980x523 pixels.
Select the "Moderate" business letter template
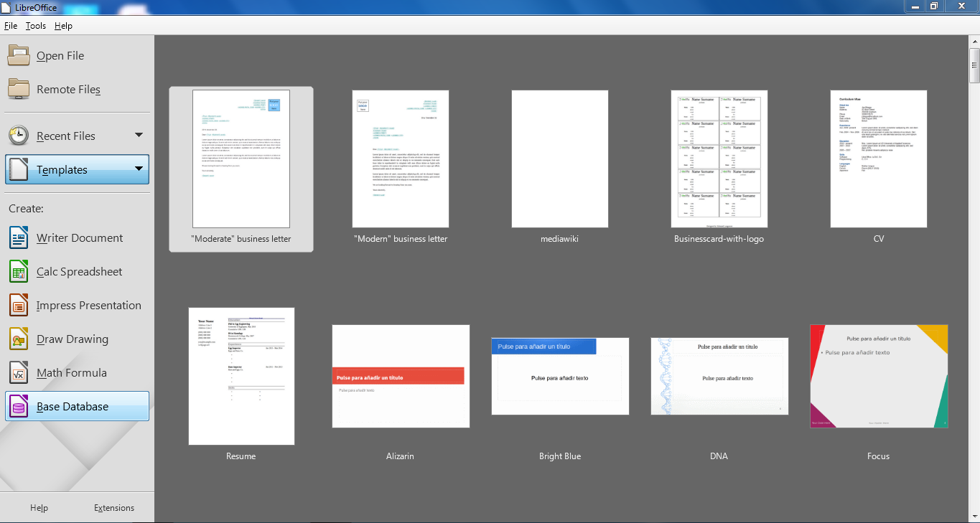[x=241, y=159]
